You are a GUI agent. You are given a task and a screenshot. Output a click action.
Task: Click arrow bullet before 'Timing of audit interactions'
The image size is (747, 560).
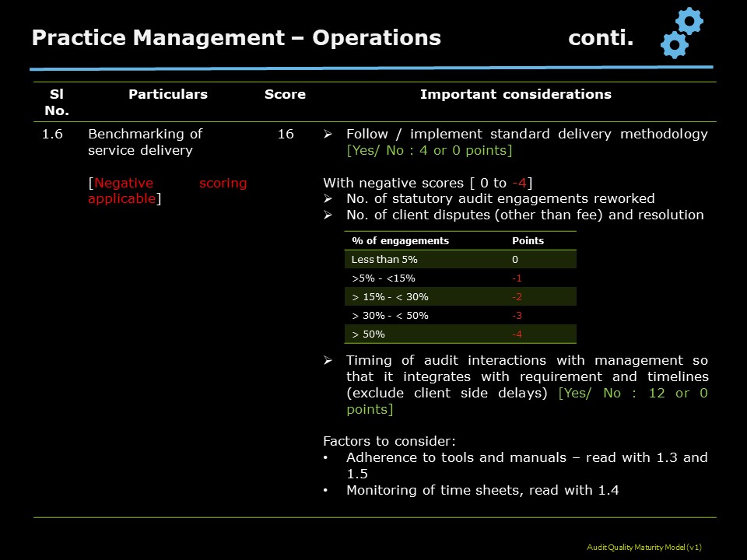point(328,360)
